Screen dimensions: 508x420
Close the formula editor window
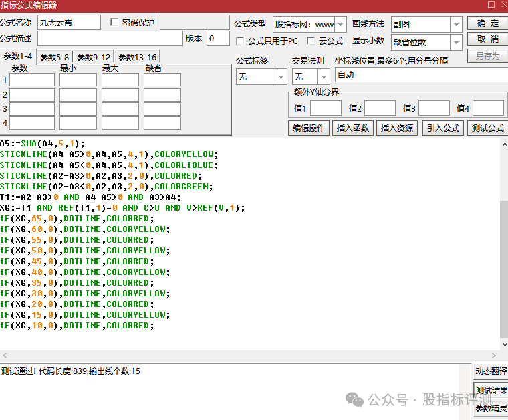click(x=497, y=5)
